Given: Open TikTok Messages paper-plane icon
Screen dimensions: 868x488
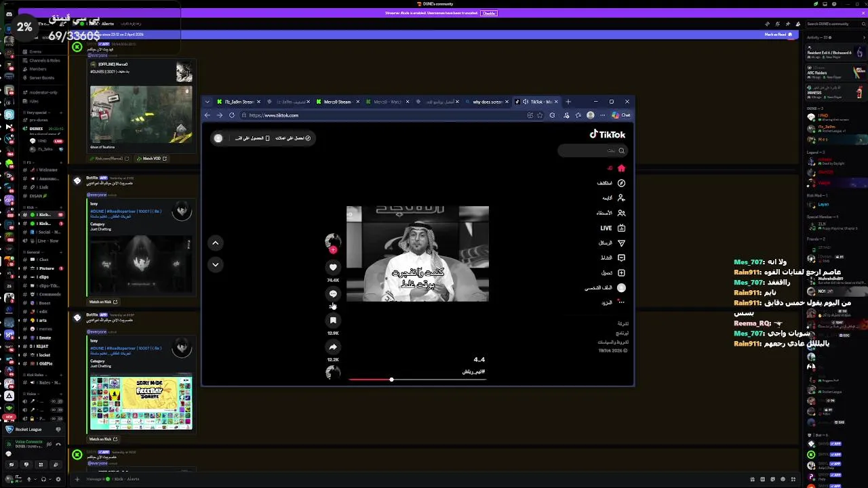Looking at the screenshot, I should tap(621, 243).
